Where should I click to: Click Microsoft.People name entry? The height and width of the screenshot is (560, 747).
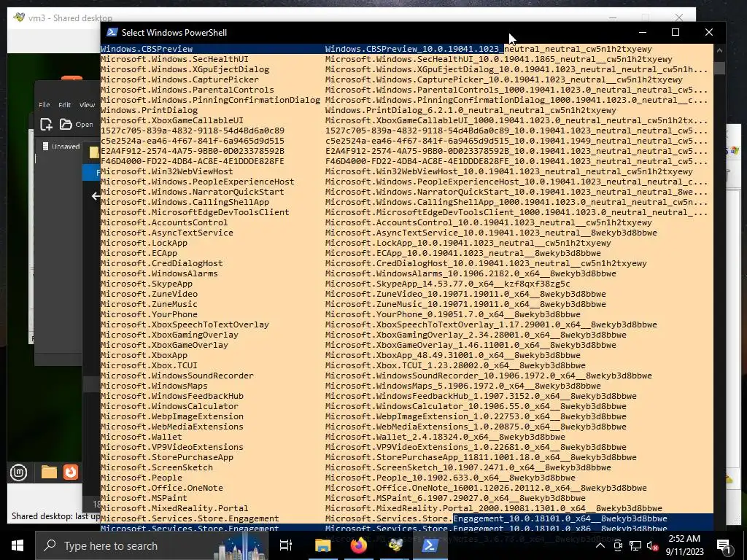click(x=142, y=478)
